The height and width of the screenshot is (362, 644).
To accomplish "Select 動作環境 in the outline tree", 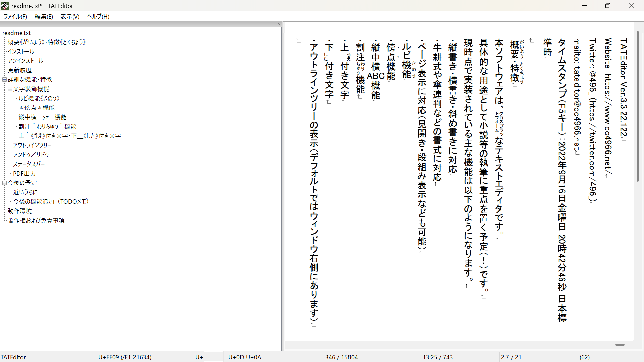I will click(20, 211).
